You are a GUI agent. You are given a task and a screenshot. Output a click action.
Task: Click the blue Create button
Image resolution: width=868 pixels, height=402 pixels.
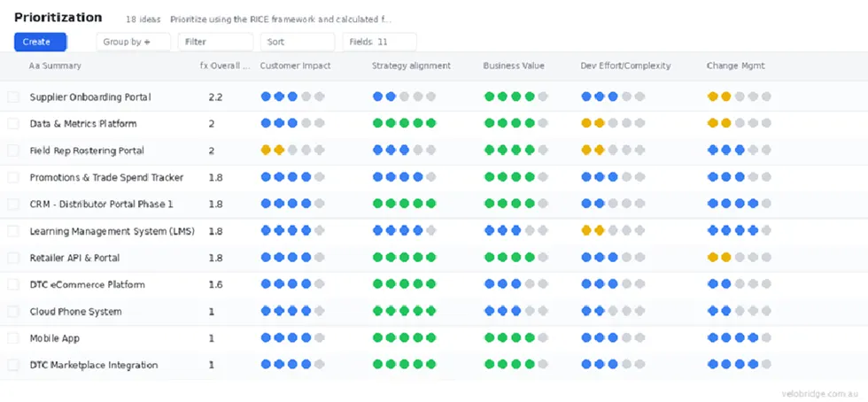click(x=41, y=43)
